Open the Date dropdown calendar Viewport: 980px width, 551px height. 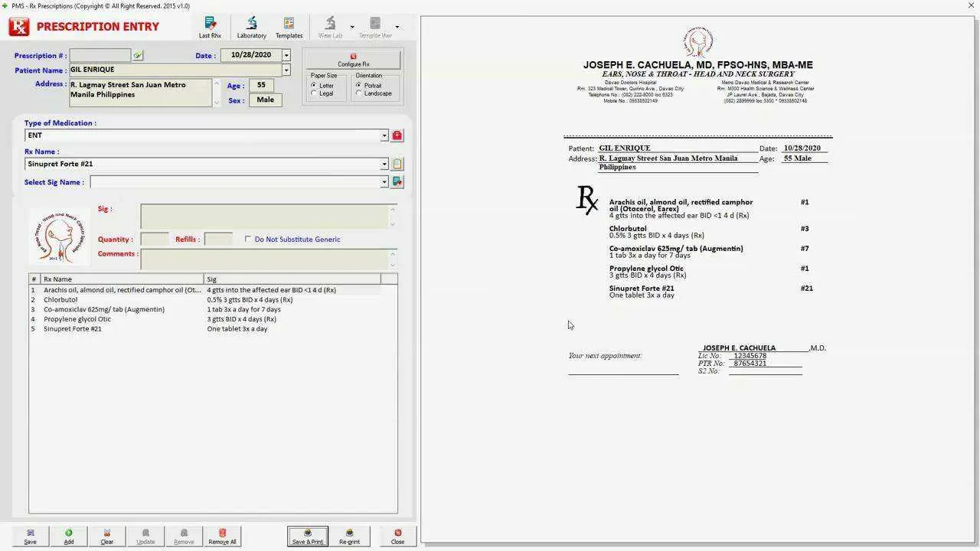click(x=286, y=55)
